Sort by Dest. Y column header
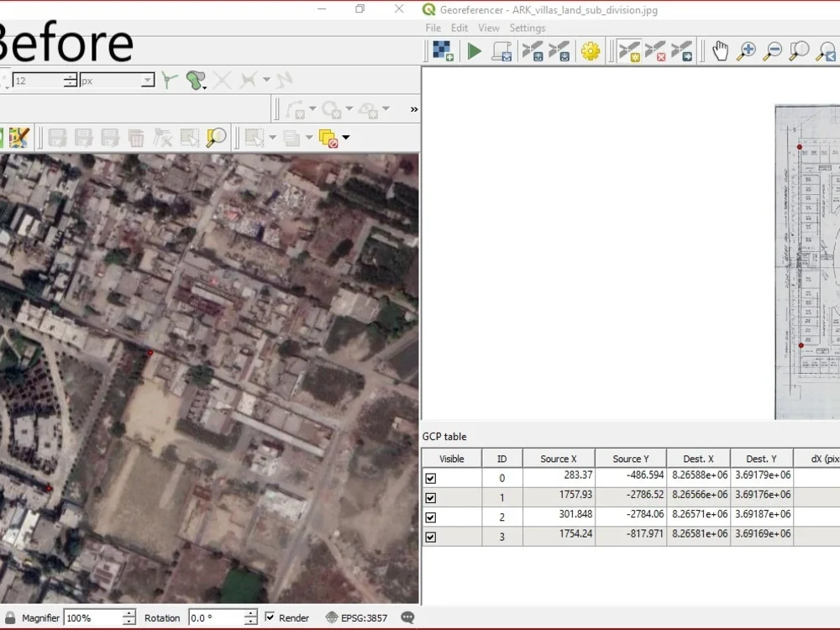The image size is (840, 630). coord(761,459)
